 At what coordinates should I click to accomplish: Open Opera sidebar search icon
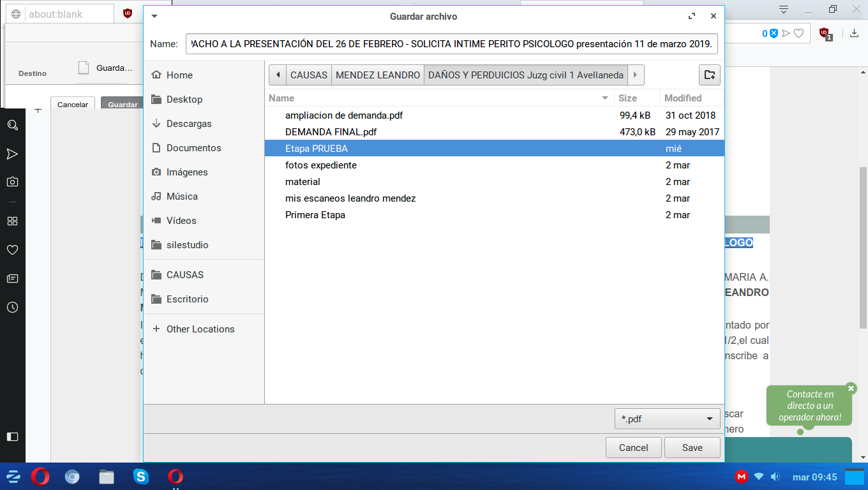[x=12, y=125]
